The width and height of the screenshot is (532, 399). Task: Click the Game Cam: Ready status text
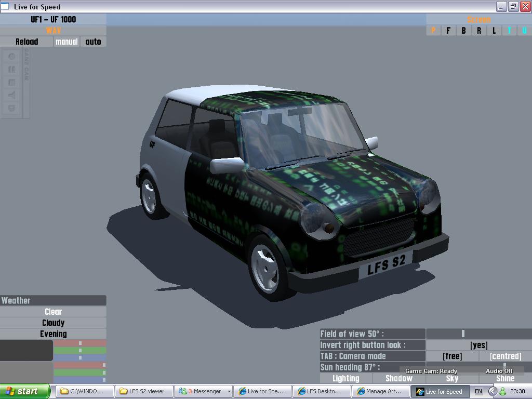[x=431, y=371]
